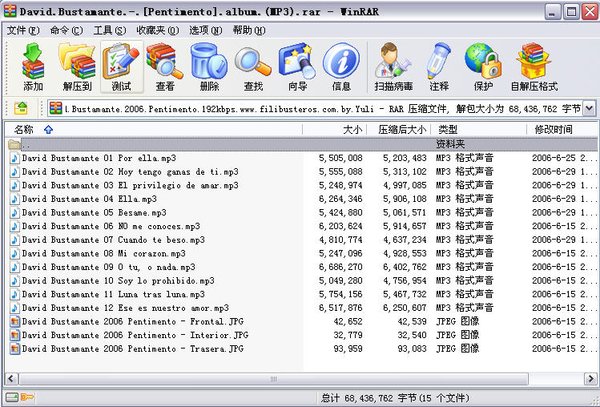Click the status bar total 68,436,762 text
Image resolution: width=600 pixels, height=407 pixels.
395,398
